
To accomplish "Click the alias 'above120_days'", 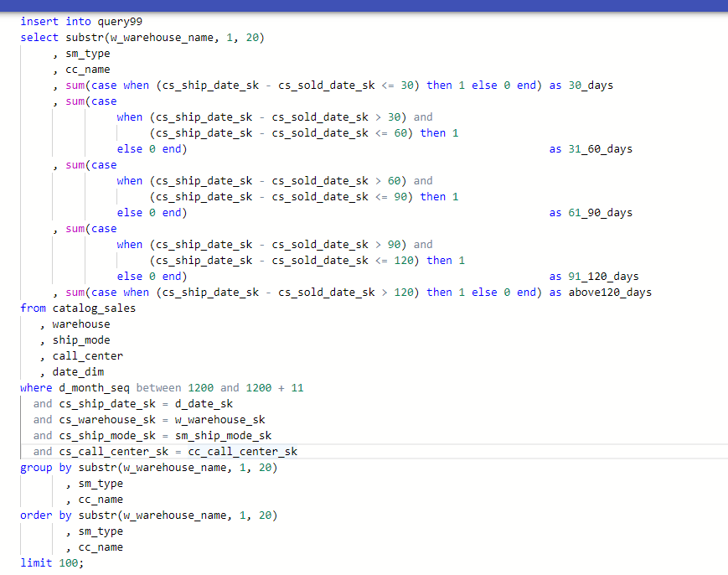I will click(x=610, y=293).
